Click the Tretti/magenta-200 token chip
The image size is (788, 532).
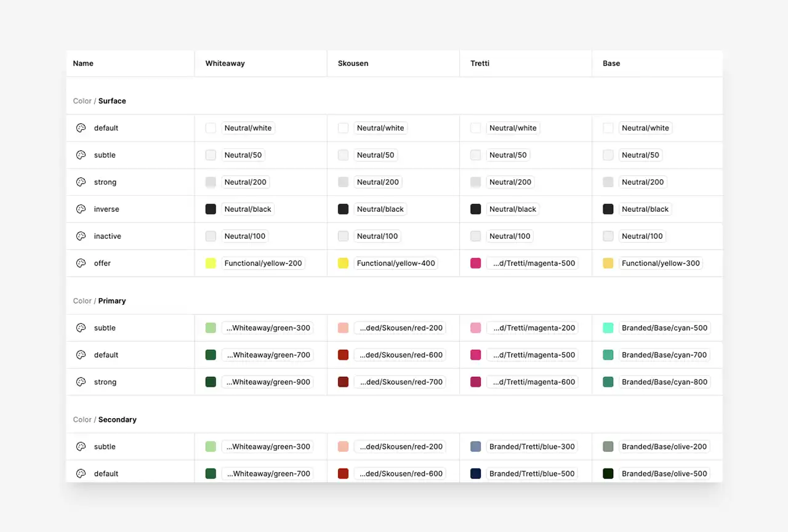point(533,328)
